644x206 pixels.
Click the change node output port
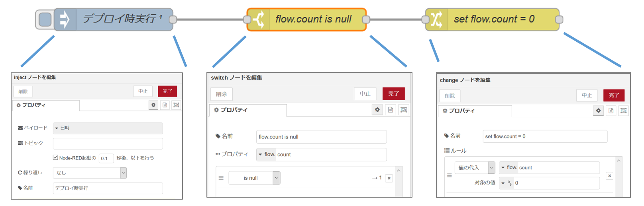tap(559, 19)
